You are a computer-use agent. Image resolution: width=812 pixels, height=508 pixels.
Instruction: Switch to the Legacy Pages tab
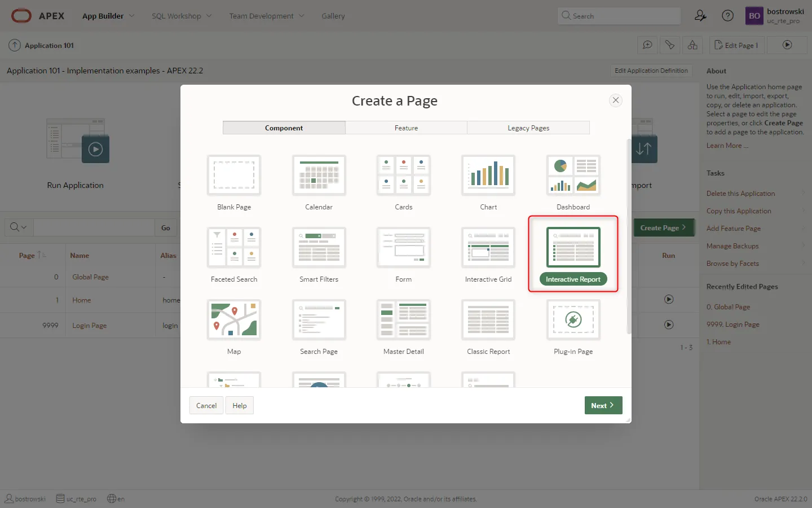pos(528,128)
